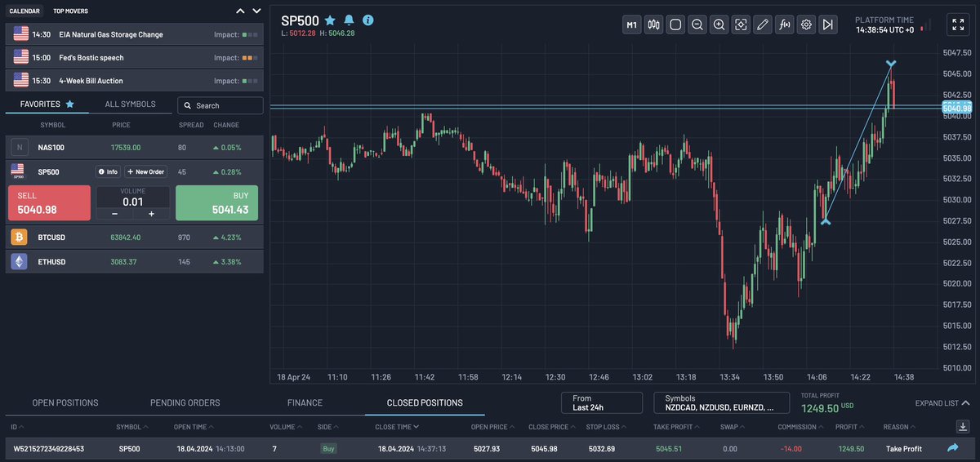Download closed positions list

click(x=961, y=426)
